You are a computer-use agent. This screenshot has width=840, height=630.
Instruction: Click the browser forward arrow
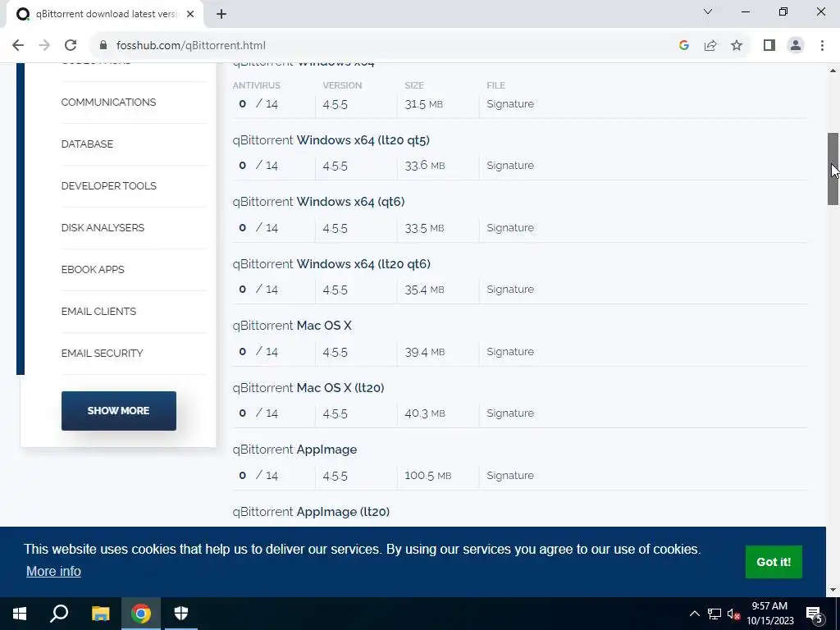tap(44, 46)
